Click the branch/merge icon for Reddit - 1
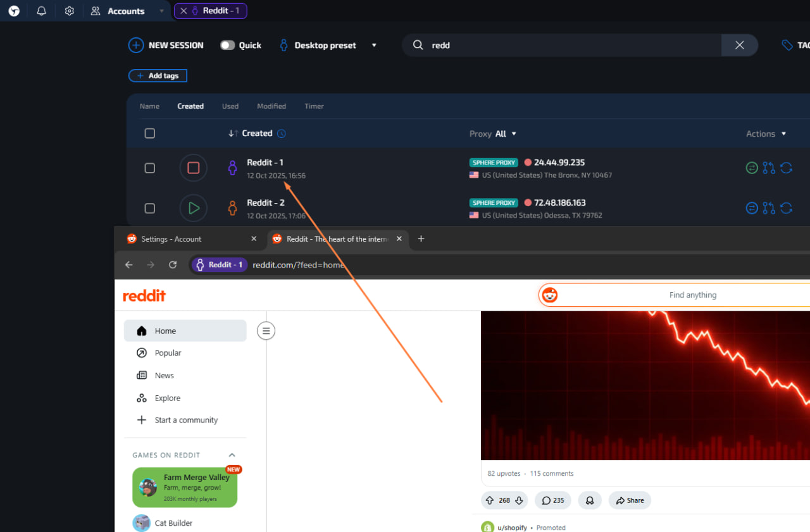Image resolution: width=810 pixels, height=532 pixels. click(769, 168)
